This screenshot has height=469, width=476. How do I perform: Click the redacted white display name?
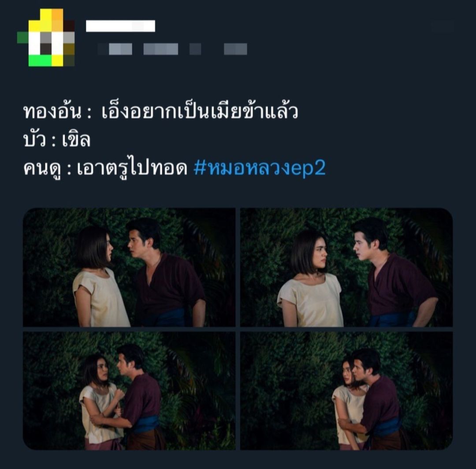tap(120, 26)
